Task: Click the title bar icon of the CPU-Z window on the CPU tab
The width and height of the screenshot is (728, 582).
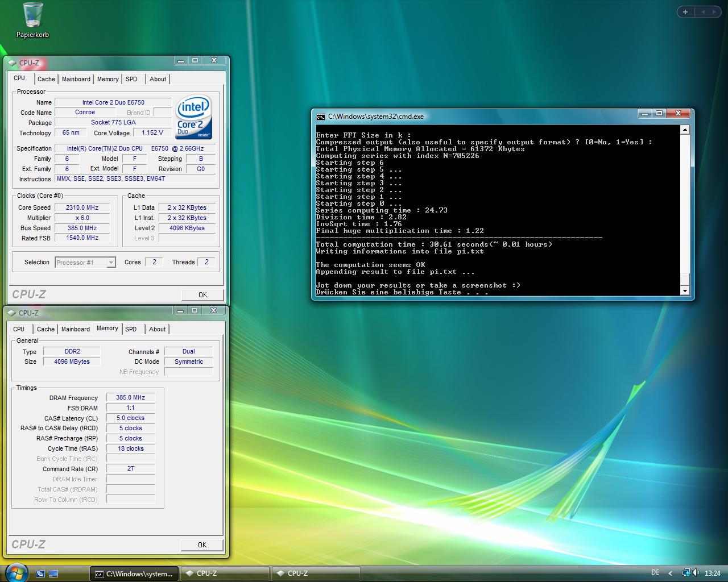Action: pos(13,63)
